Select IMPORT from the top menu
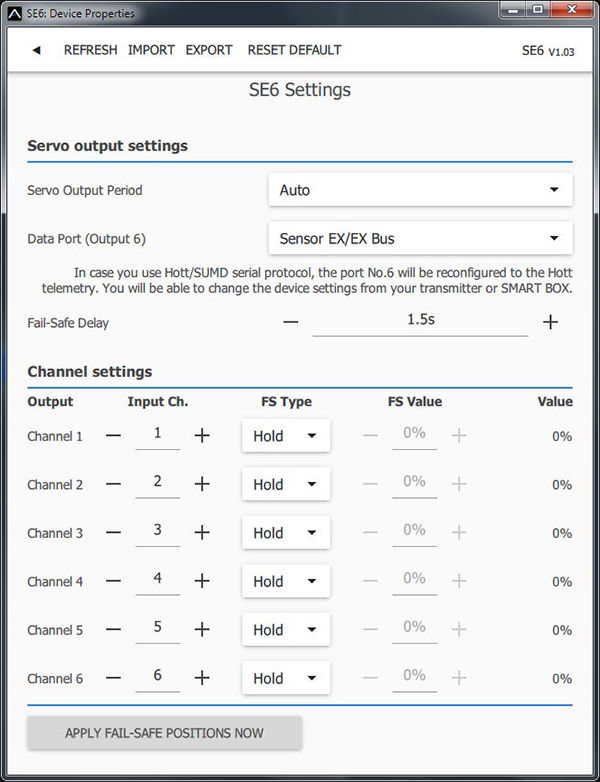This screenshot has height=782, width=600. (151, 50)
